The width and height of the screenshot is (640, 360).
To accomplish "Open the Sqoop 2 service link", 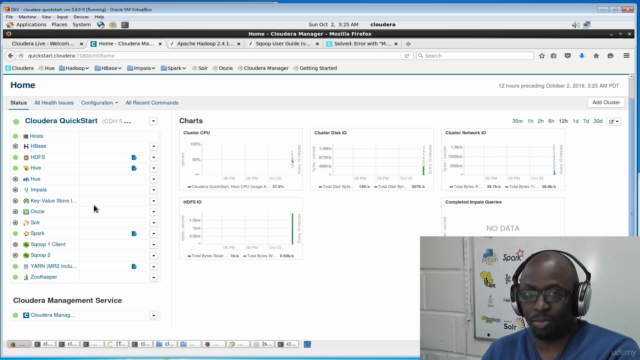I will coord(40,255).
